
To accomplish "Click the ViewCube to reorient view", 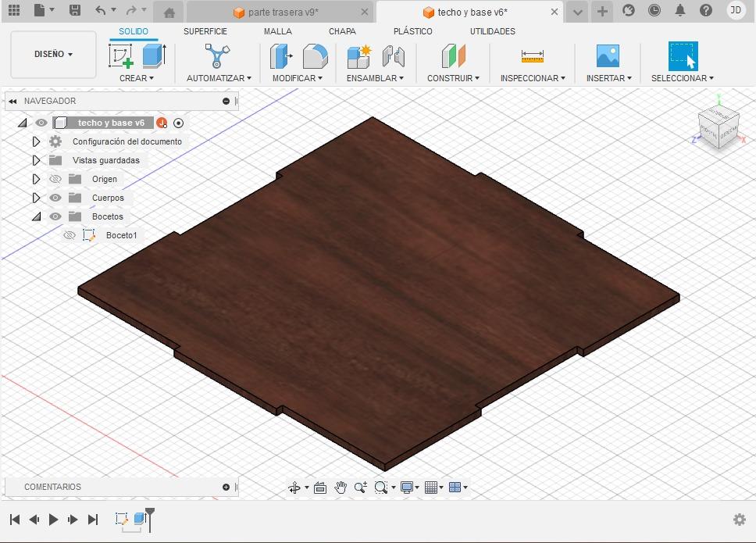I will (x=719, y=127).
